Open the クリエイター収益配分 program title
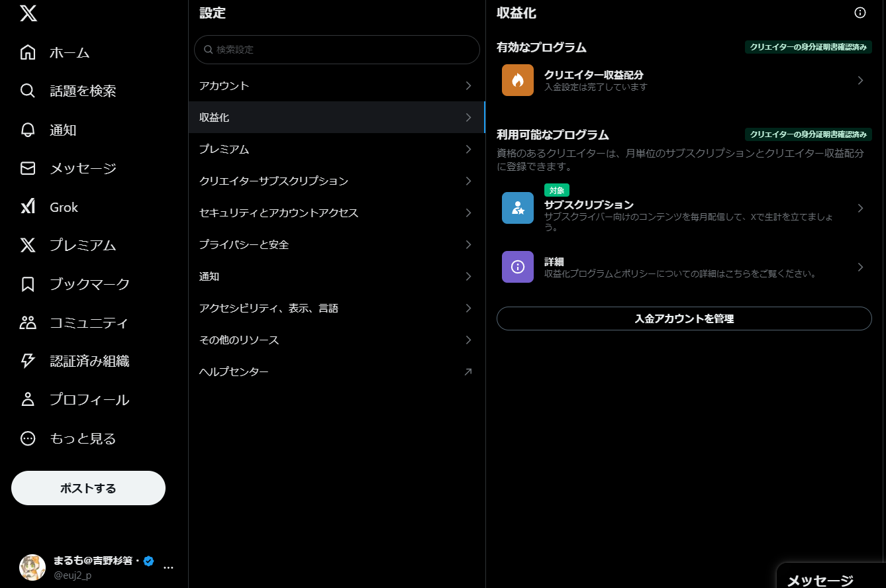The width and height of the screenshot is (886, 588). pyautogui.click(x=594, y=75)
